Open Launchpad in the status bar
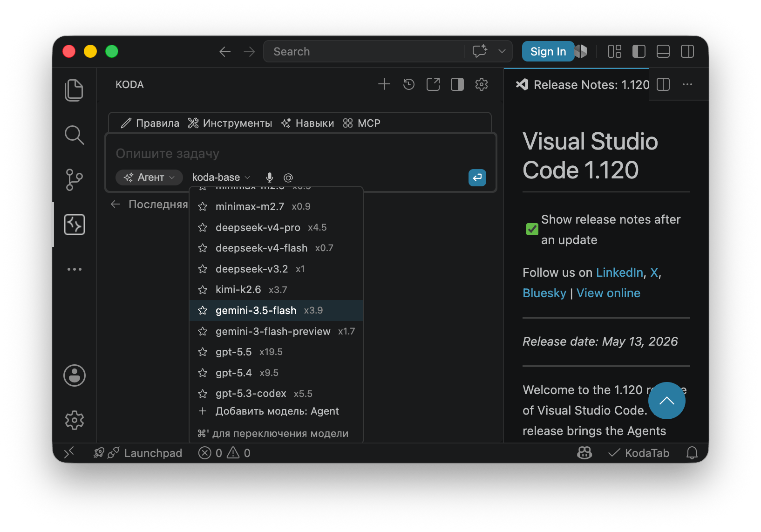Image resolution: width=761 pixels, height=532 pixels. pyautogui.click(x=138, y=453)
